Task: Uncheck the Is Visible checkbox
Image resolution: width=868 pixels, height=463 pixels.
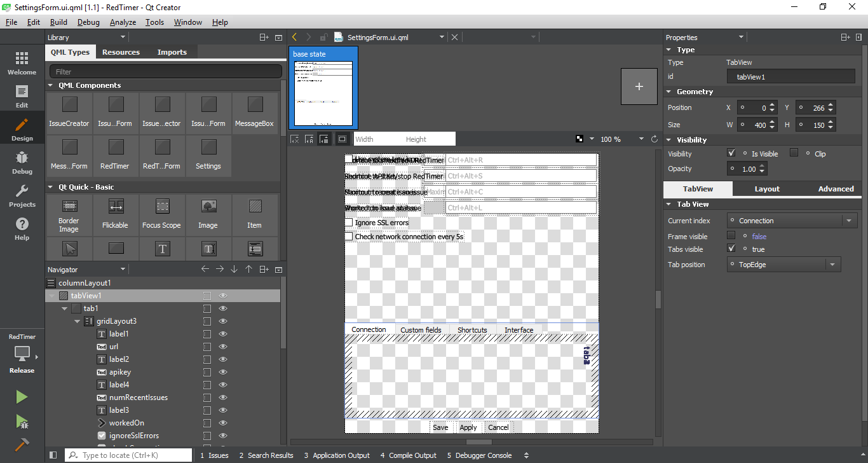Action: coord(731,153)
